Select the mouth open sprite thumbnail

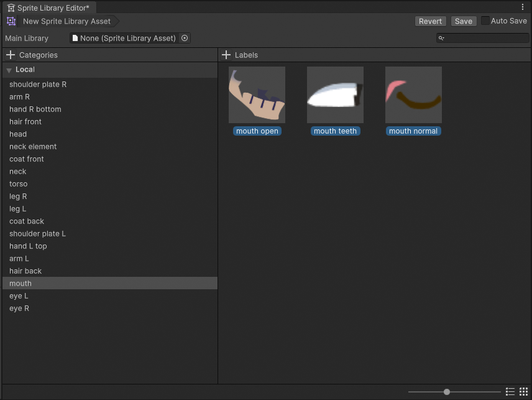coord(257,95)
